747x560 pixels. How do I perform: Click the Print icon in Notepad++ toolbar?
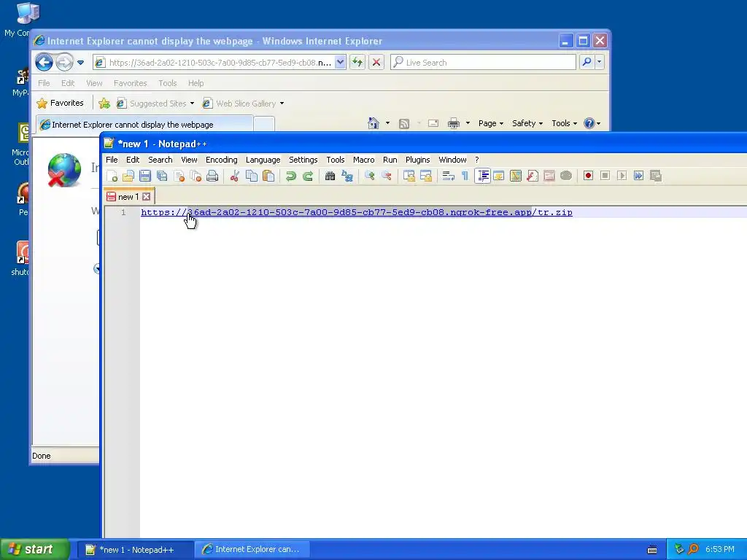(x=212, y=176)
